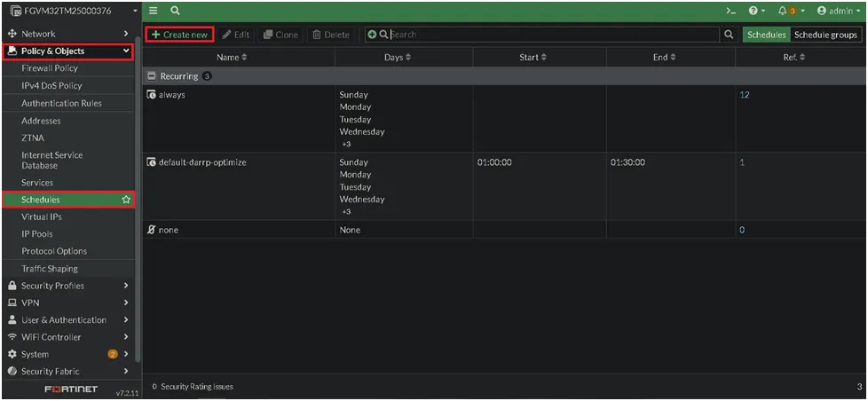
Task: Click Security Rating Issues in footer
Action: point(192,387)
